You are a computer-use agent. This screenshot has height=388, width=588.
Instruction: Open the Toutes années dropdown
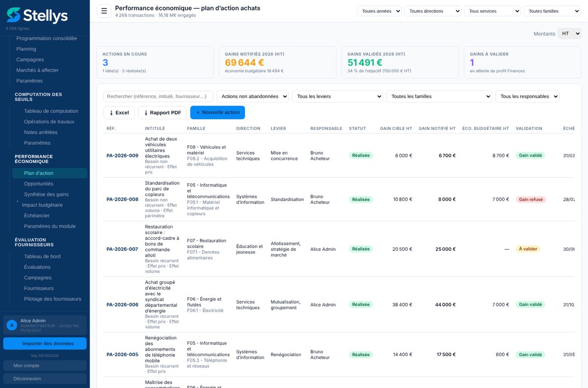[x=379, y=11]
